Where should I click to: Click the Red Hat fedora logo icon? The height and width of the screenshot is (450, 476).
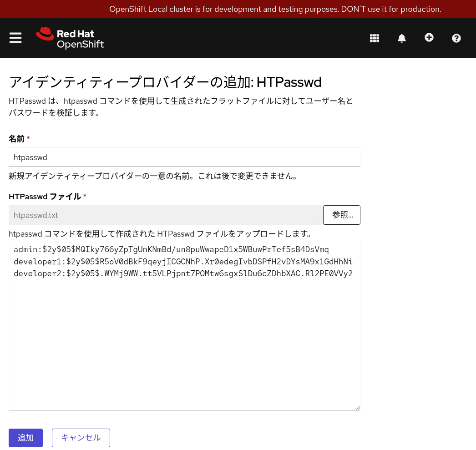click(45, 33)
